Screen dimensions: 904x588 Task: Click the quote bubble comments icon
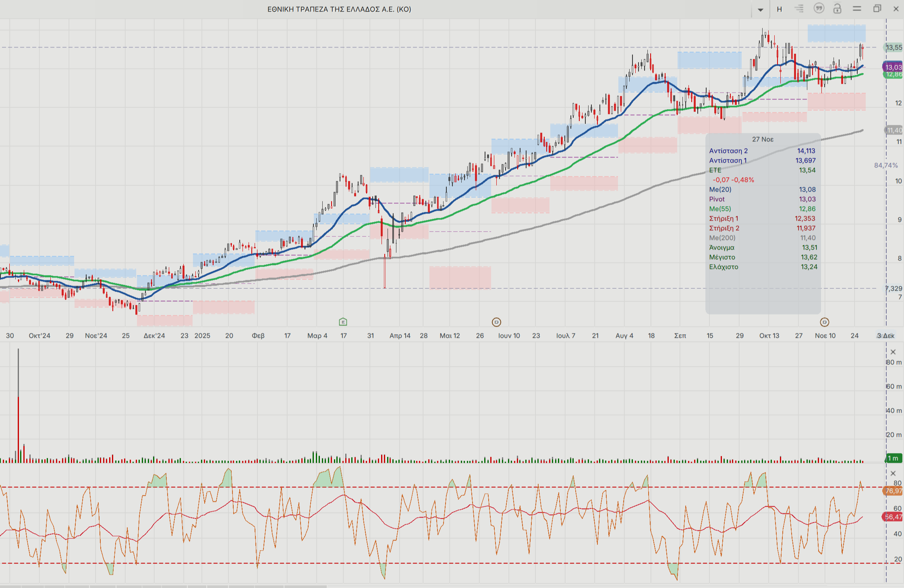819,8
